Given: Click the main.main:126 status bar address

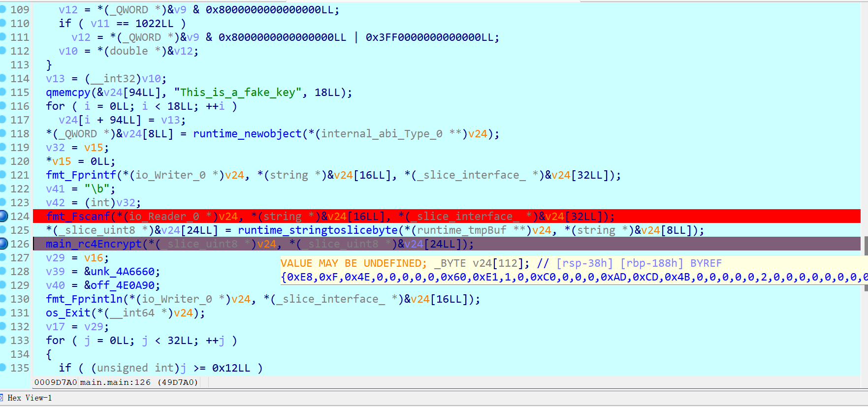Looking at the screenshot, I should coord(115,382).
